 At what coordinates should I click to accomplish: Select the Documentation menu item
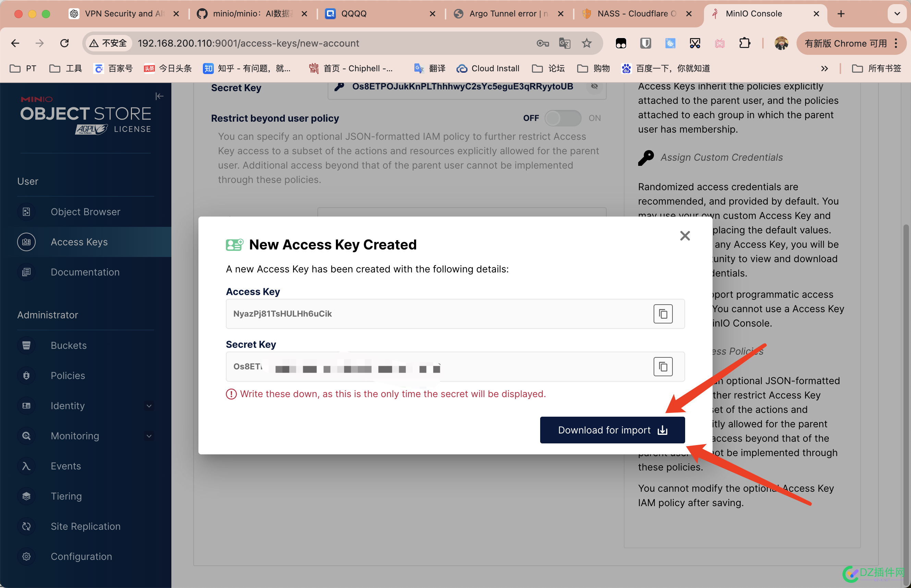[x=85, y=272]
